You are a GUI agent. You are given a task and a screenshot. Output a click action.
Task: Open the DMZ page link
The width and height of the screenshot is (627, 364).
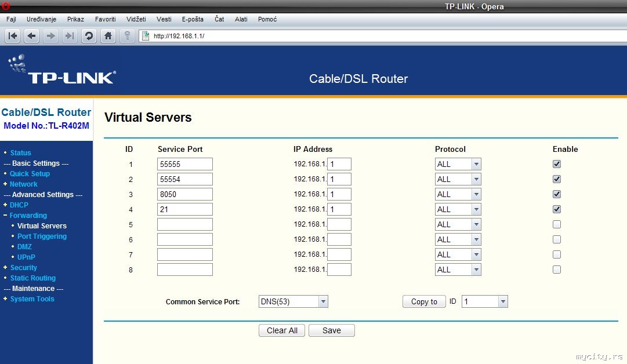pos(24,246)
